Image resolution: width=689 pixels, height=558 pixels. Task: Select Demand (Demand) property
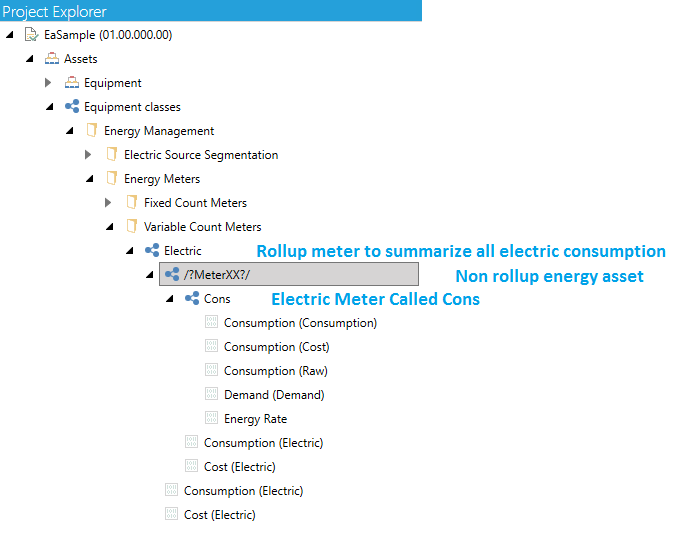(274, 395)
